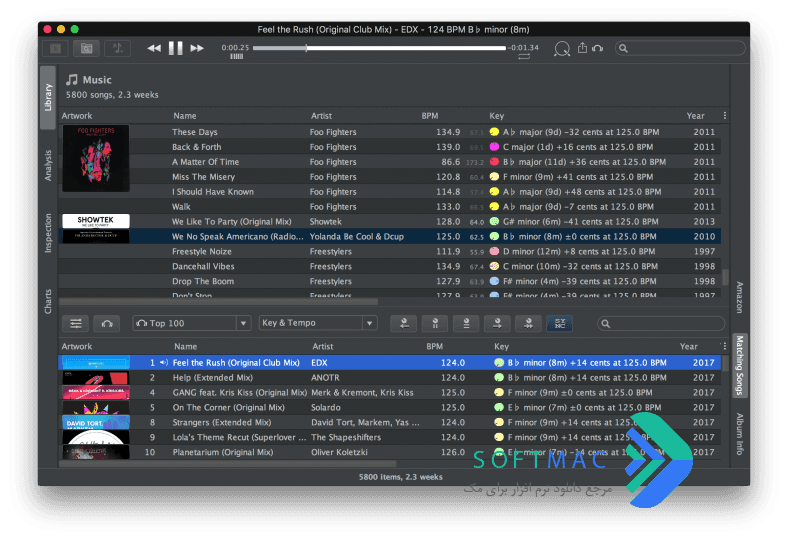Click the pause disc button in lower toolbar
788x540 pixels.
point(435,323)
